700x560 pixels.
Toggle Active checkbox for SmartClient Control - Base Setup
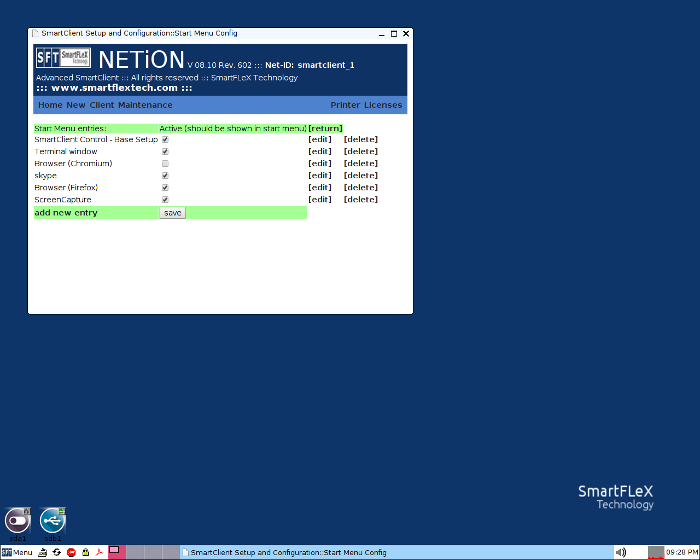(165, 140)
